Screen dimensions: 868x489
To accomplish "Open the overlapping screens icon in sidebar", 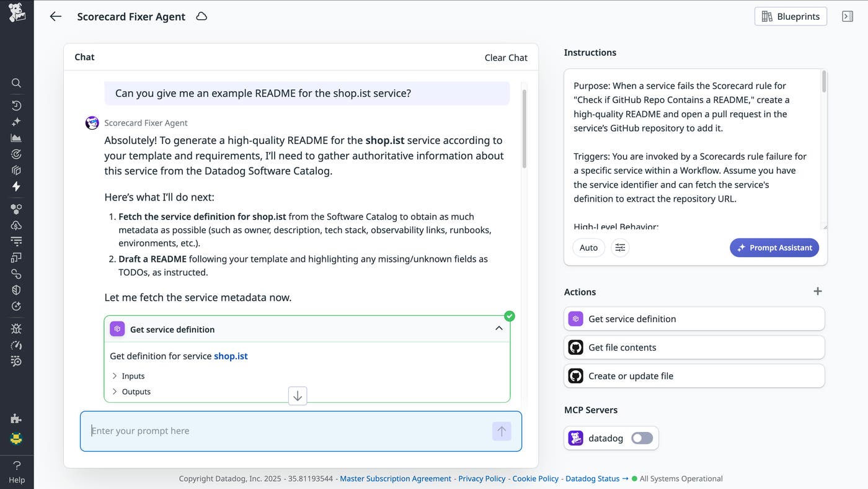I will coord(17,257).
